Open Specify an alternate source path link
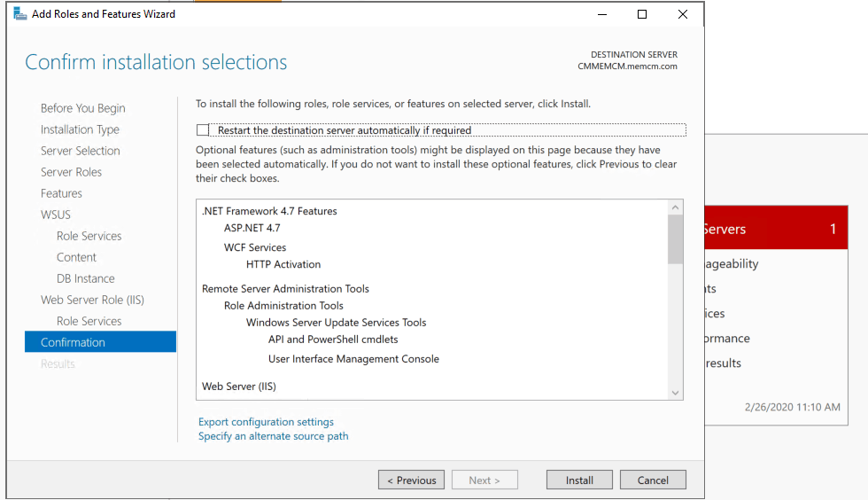 [x=273, y=436]
